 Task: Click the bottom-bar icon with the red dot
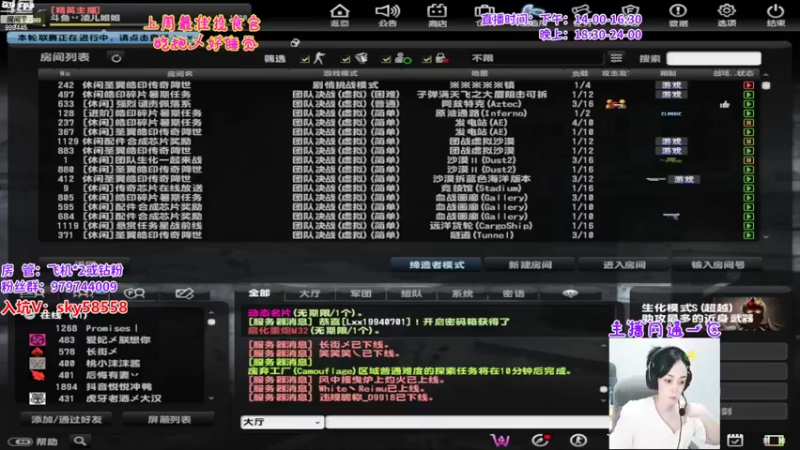[540, 440]
